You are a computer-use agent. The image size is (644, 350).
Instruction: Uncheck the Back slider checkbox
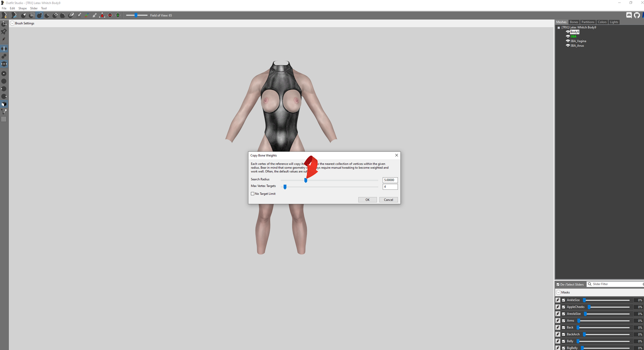(563, 327)
